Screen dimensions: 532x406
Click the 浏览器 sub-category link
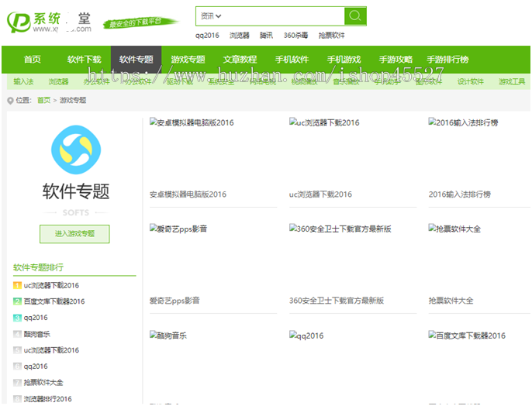(x=58, y=81)
